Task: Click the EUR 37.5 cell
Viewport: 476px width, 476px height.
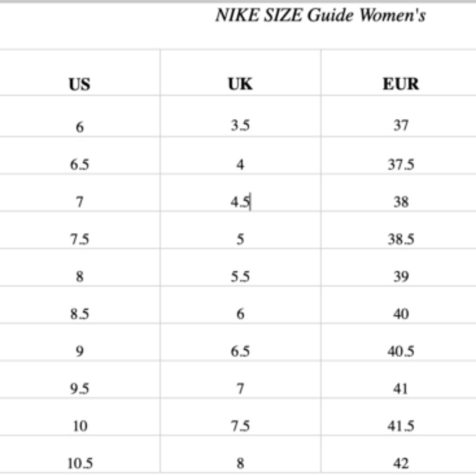Action: (401, 165)
